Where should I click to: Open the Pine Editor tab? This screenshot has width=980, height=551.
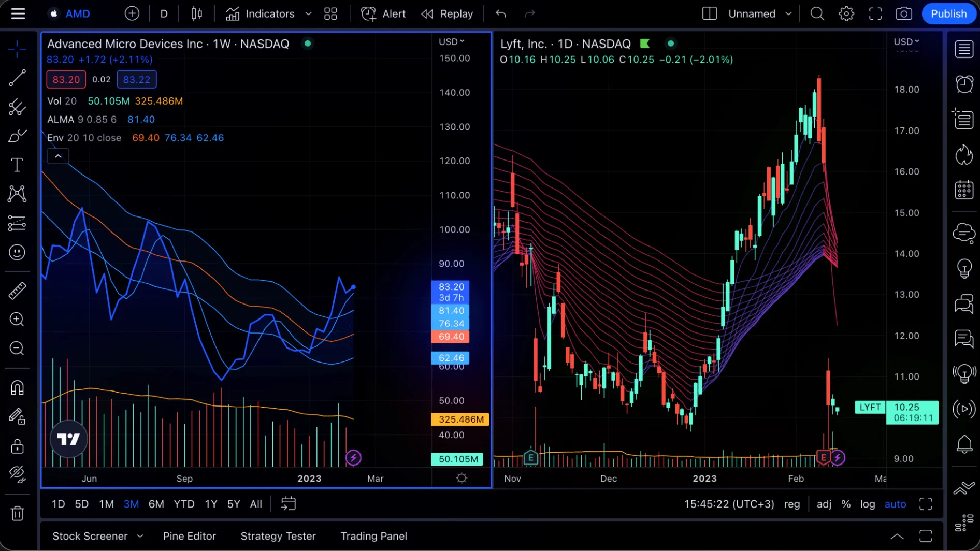[x=189, y=536]
